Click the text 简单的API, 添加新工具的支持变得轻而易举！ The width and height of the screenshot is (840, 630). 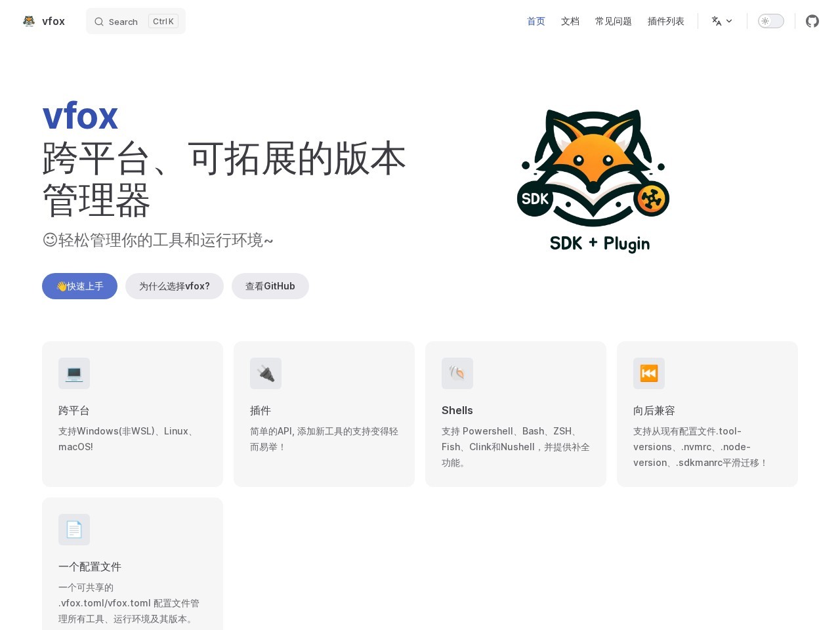(x=324, y=439)
